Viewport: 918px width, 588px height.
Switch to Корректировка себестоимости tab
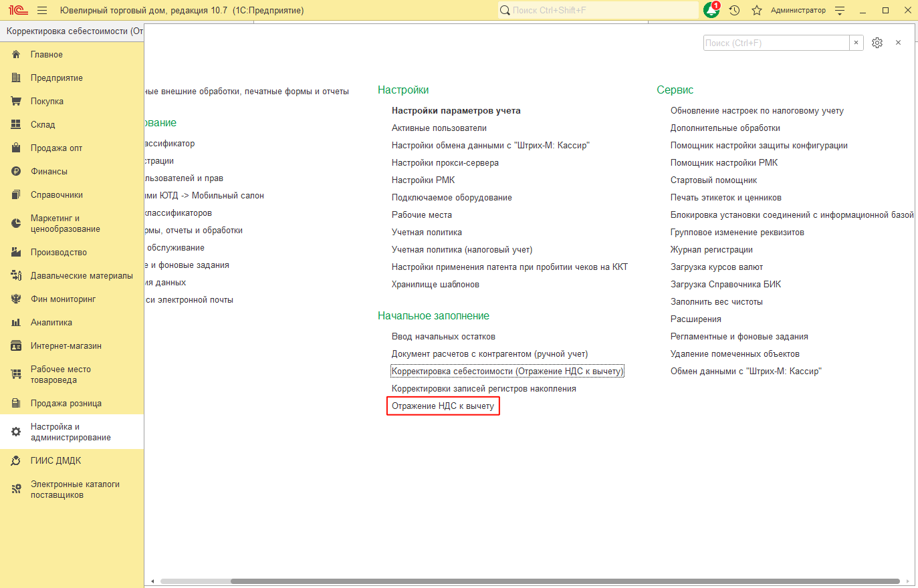[72, 31]
